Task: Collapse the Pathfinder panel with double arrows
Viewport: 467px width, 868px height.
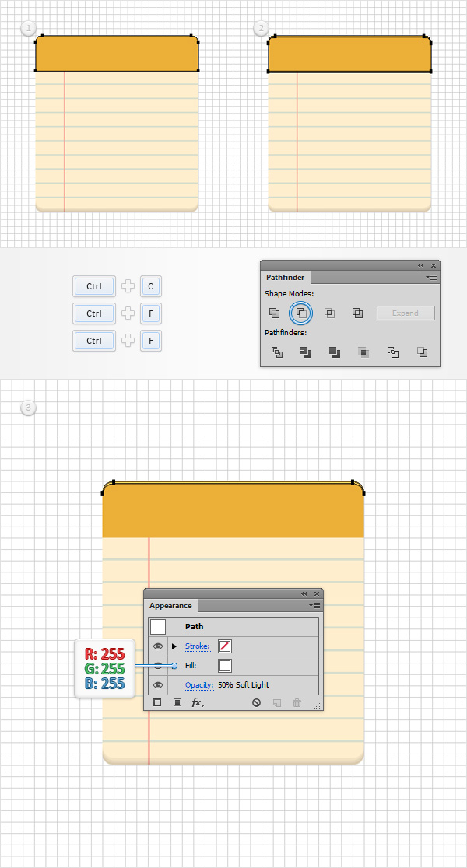Action: click(x=421, y=265)
